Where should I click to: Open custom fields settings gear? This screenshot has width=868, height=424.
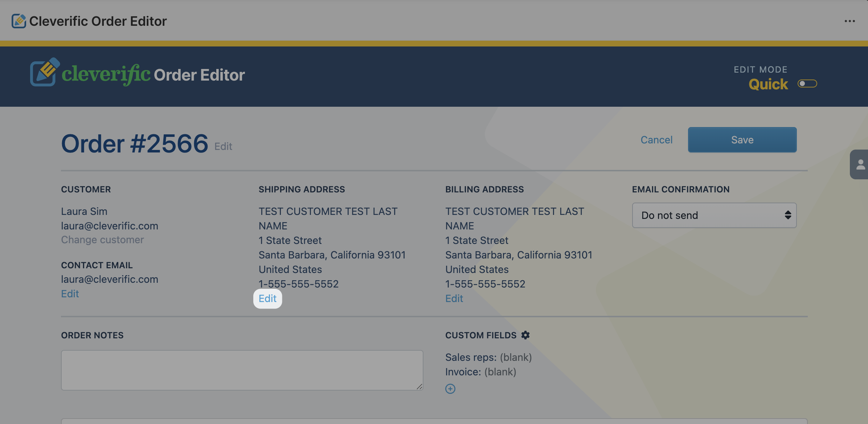pyautogui.click(x=525, y=335)
